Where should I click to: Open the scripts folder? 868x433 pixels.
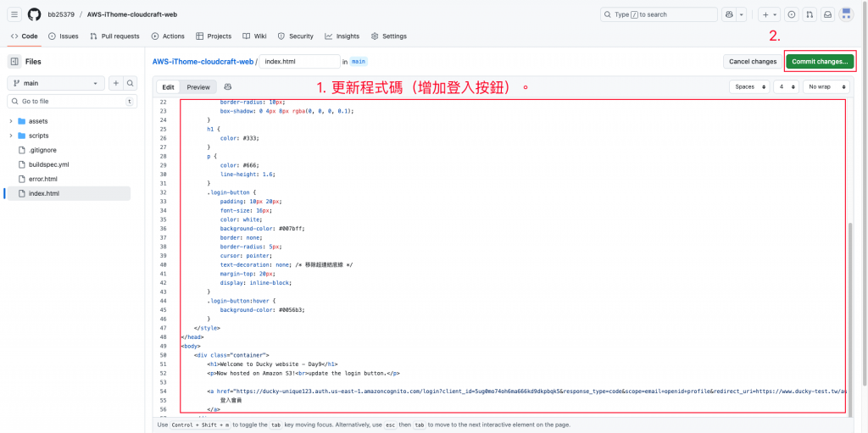[38, 136]
